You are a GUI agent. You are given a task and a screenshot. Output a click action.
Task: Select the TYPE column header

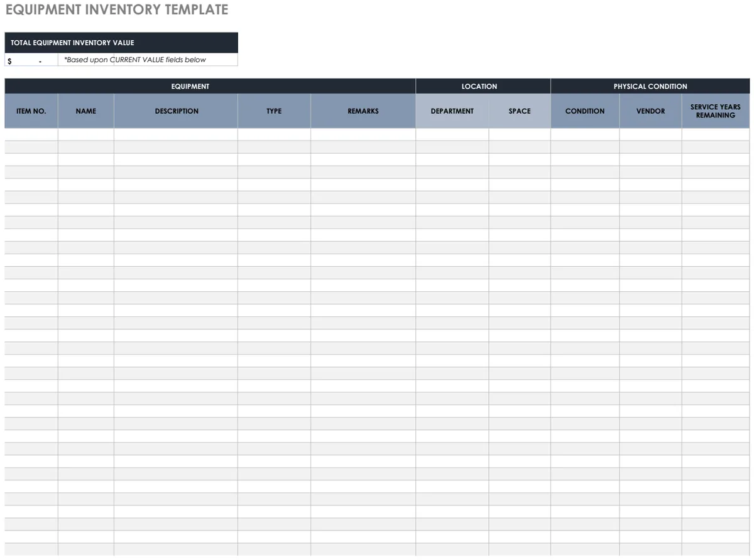pos(274,111)
